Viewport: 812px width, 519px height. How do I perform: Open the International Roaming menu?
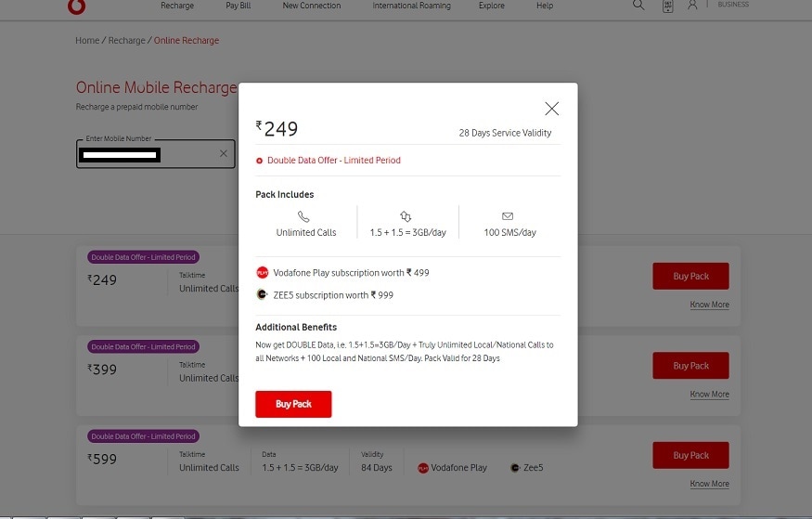click(x=412, y=6)
